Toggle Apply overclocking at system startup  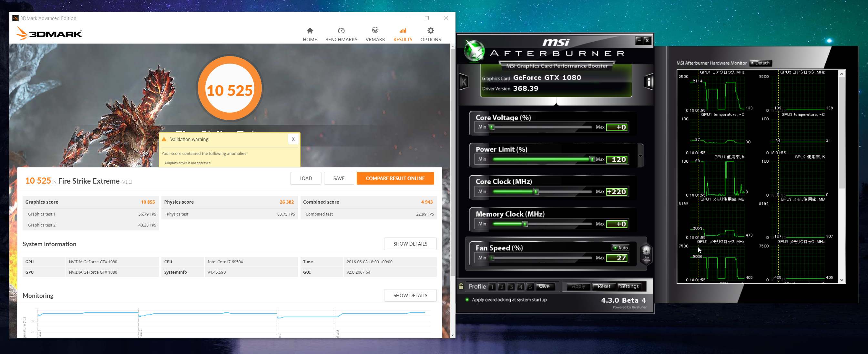[467, 299]
